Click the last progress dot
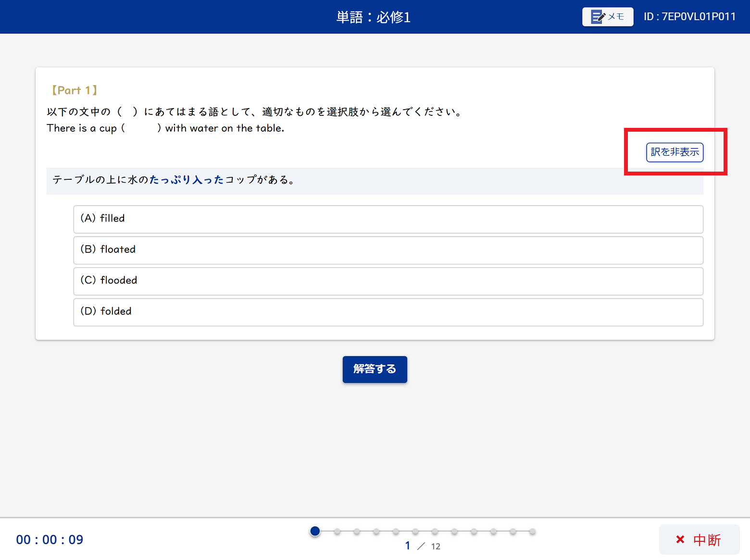 click(x=532, y=531)
